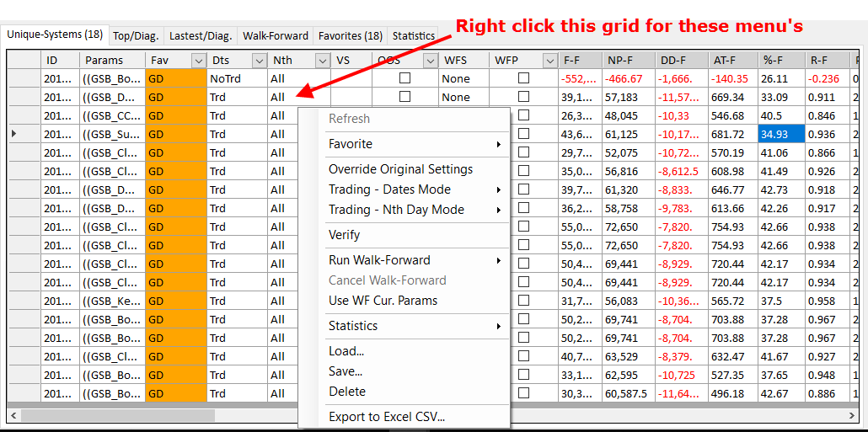Click the current row indicator arrow
This screenshot has height=432, width=868.
pos(13,134)
